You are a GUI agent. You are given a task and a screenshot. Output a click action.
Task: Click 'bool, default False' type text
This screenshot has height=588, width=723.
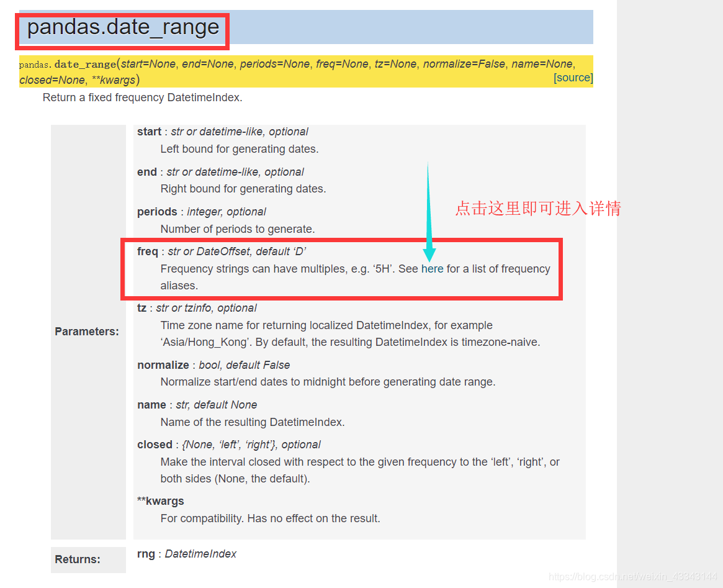pyautogui.click(x=245, y=365)
